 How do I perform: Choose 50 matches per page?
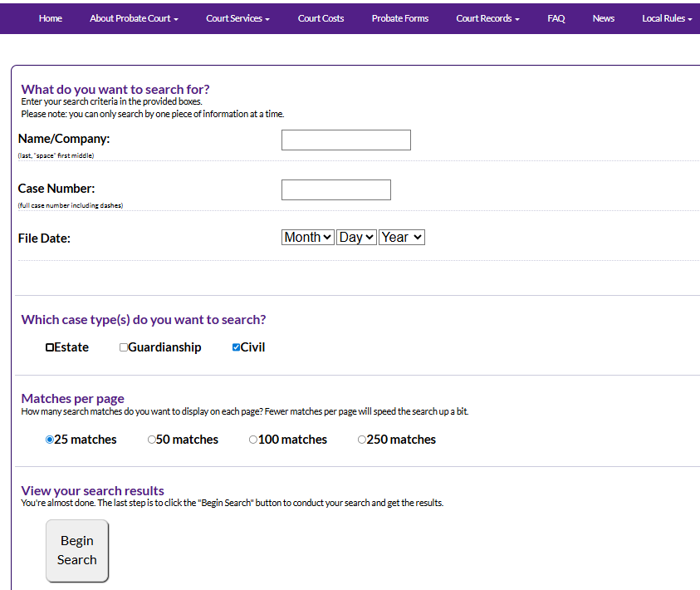152,440
